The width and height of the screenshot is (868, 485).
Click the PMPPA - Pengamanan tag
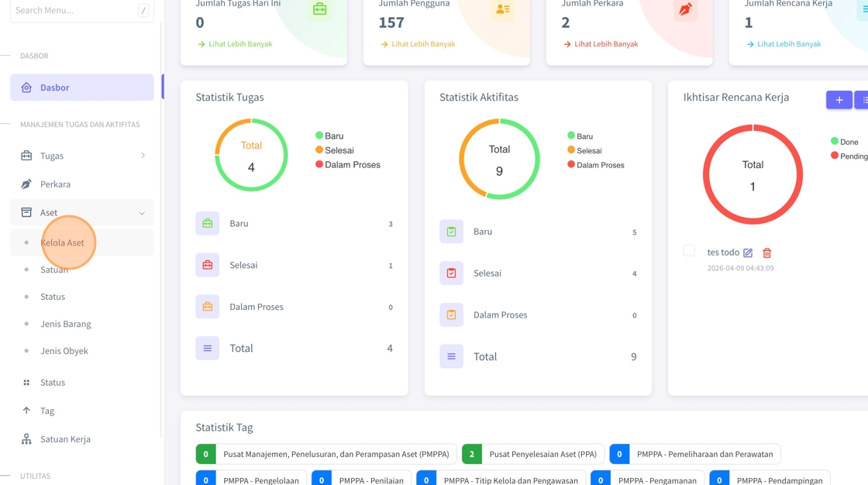[x=647, y=479]
